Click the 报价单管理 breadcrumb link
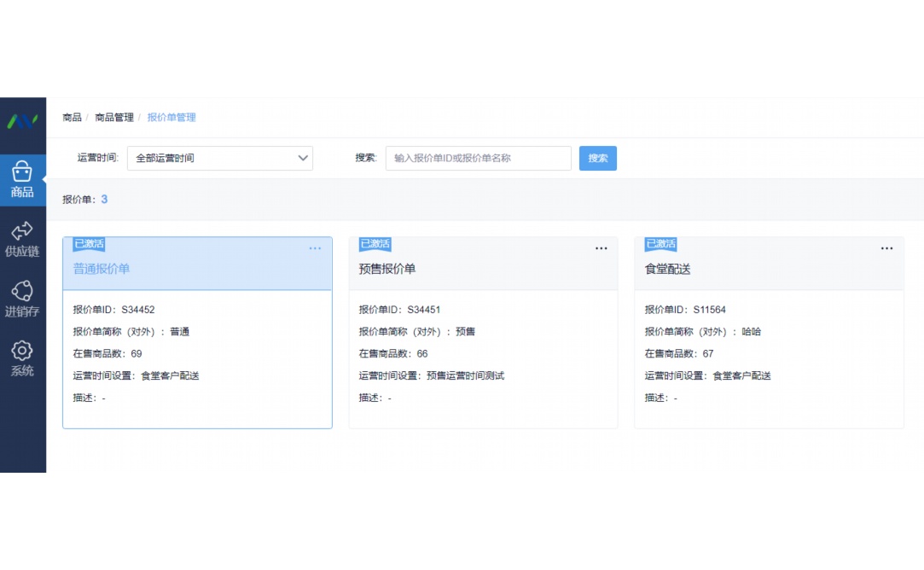 point(170,117)
